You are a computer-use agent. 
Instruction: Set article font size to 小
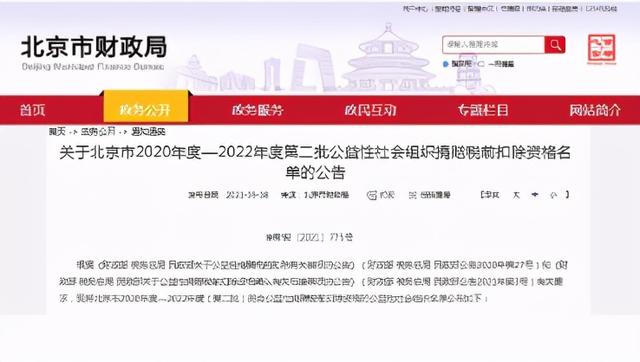[x=553, y=195]
